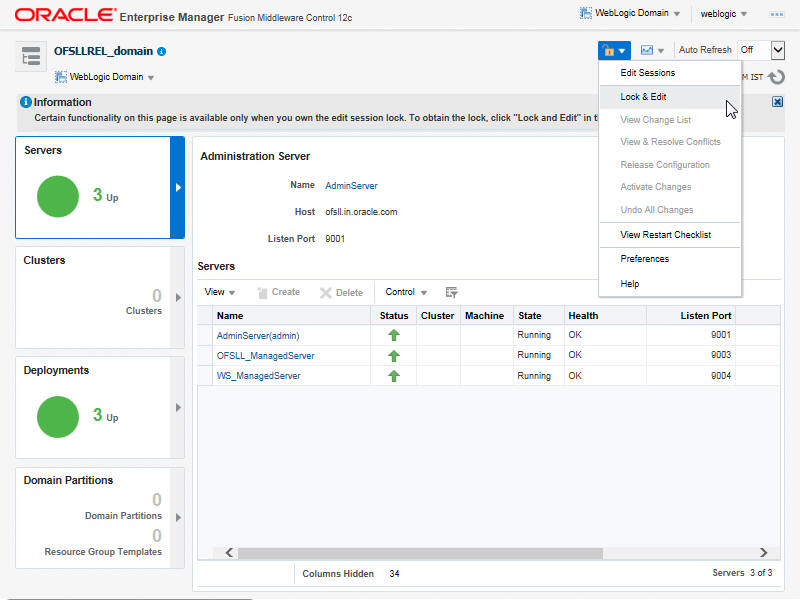Click the green circle in Servers tile
The height and width of the screenshot is (600, 800).
pos(58,196)
